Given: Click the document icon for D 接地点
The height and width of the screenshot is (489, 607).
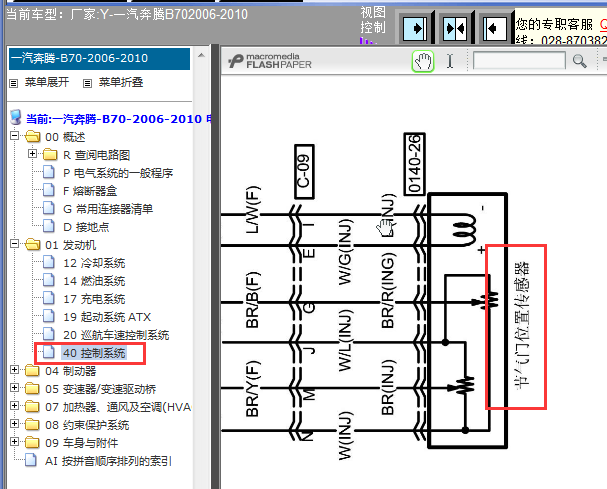Looking at the screenshot, I should 48,226.
